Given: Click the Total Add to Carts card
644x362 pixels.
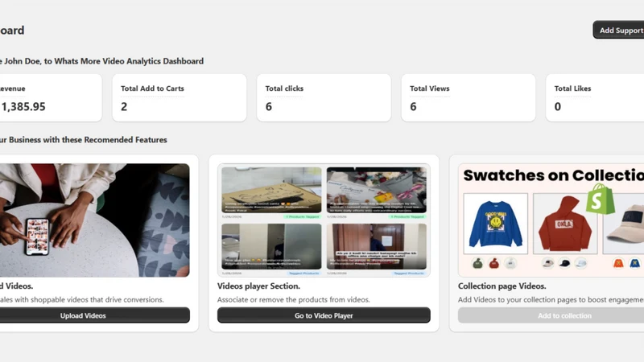Looking at the screenshot, I should [x=180, y=97].
